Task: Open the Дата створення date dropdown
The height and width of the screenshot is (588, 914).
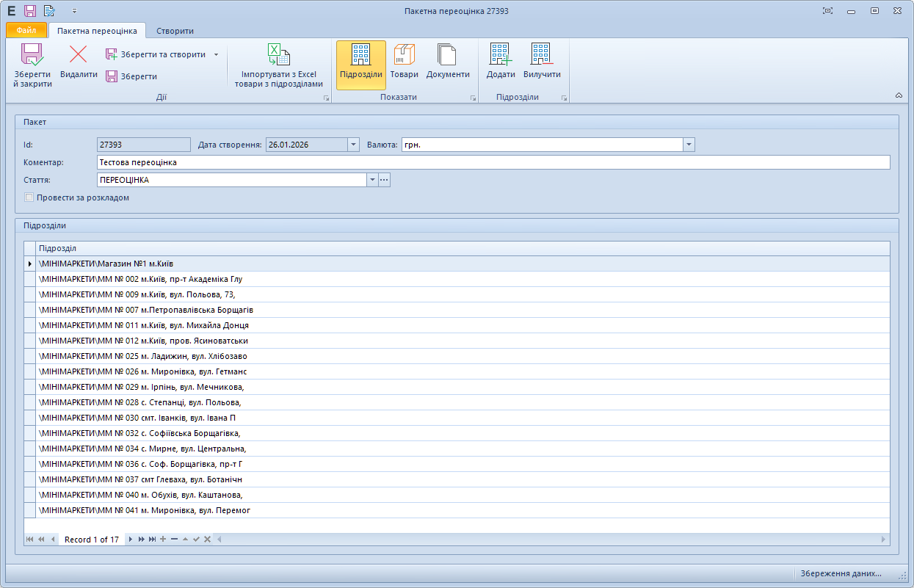Action: coord(353,145)
